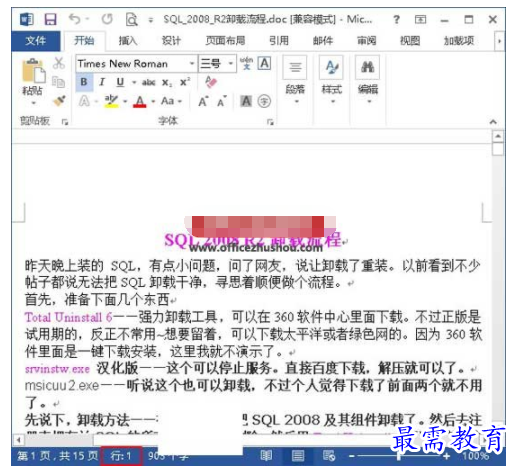The width and height of the screenshot is (514, 470).
Task: Click the Cut scissors icon
Action: tap(59, 63)
